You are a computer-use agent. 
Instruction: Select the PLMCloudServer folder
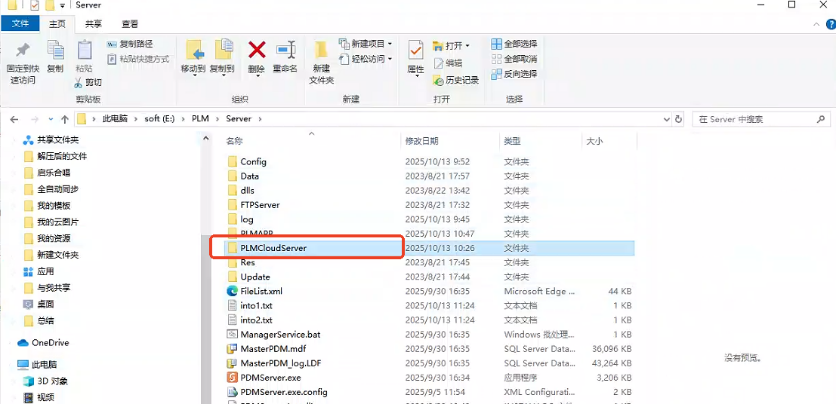click(x=273, y=247)
